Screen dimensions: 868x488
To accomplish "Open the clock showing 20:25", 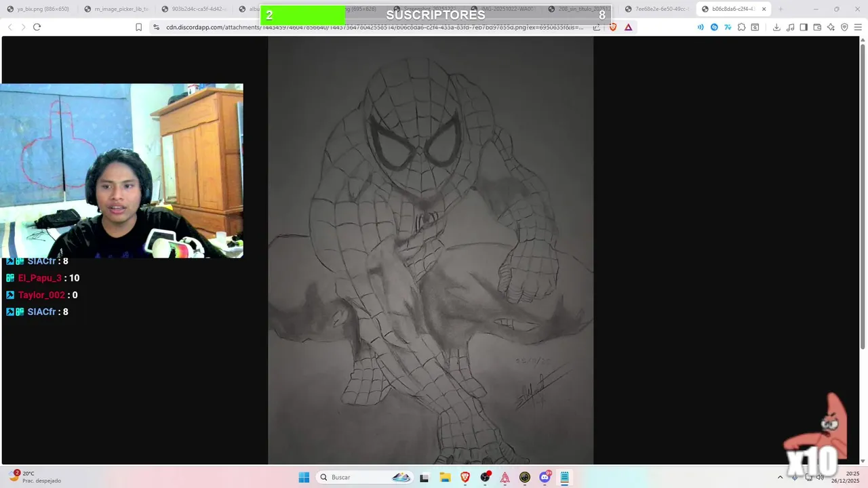I will point(845,477).
